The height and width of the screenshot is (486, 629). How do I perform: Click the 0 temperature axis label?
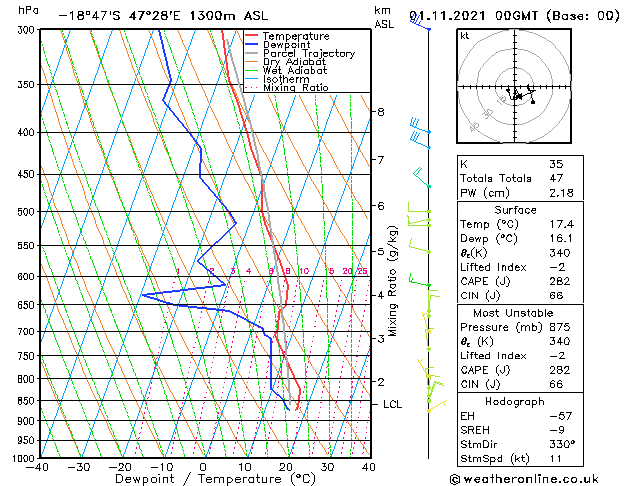tap(203, 467)
